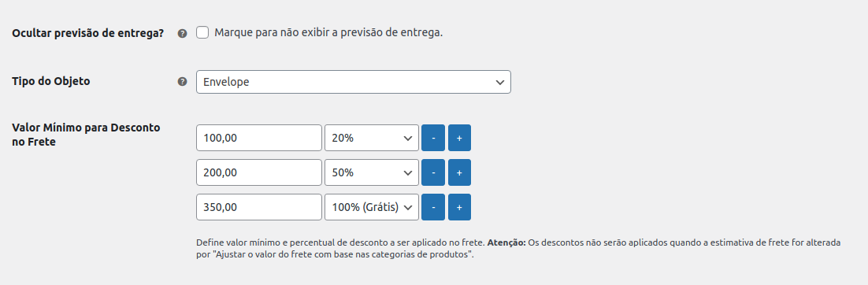Add a row after the 100,00 discount

click(x=459, y=138)
